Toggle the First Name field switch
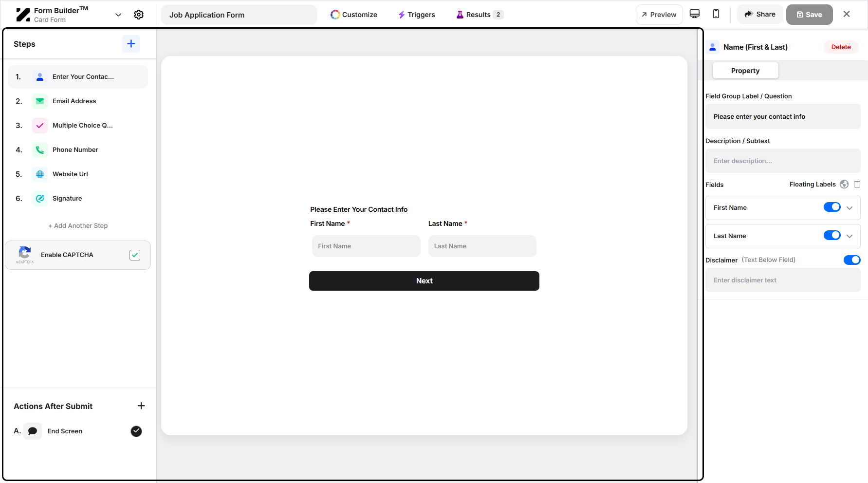 click(x=832, y=207)
